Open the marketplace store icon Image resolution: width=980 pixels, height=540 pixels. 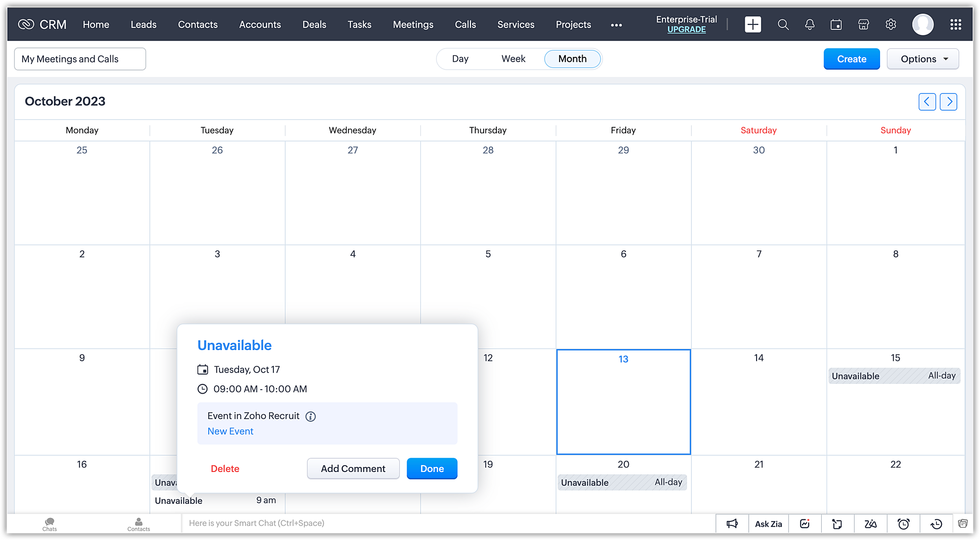pos(863,24)
